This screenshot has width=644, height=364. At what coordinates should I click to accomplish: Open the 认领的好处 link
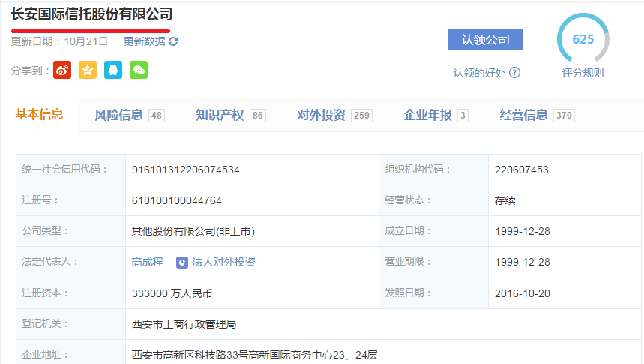pyautogui.click(x=479, y=73)
